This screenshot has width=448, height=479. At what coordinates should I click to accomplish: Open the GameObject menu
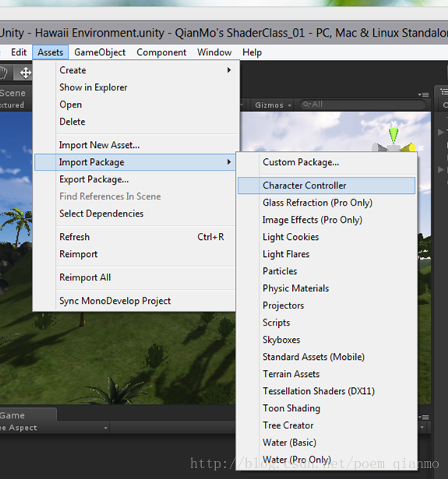tap(100, 52)
